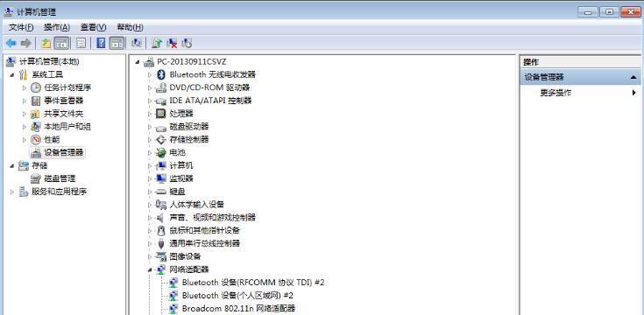The width and height of the screenshot is (644, 315).
Task: Select 计算机管理(本地) root node
Action: pos(49,61)
